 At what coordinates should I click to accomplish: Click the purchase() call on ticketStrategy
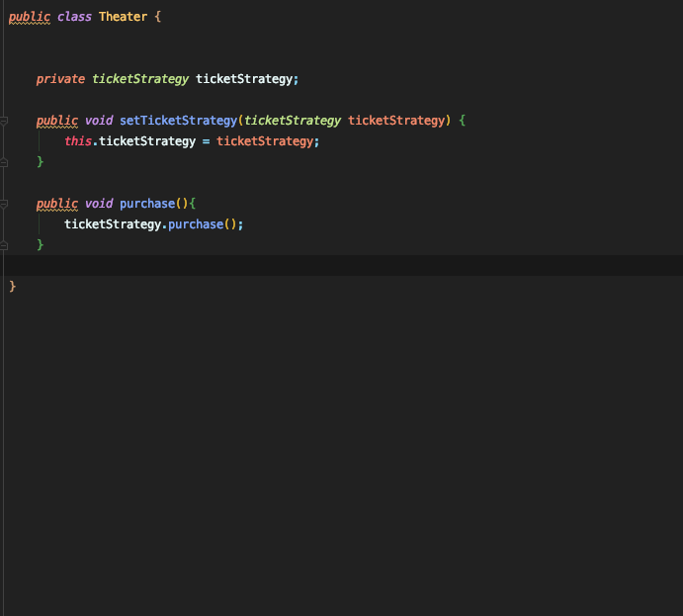203,224
